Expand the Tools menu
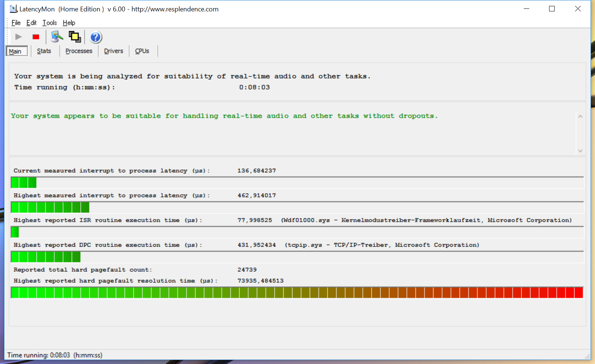The width and height of the screenshot is (595, 364). pos(50,23)
